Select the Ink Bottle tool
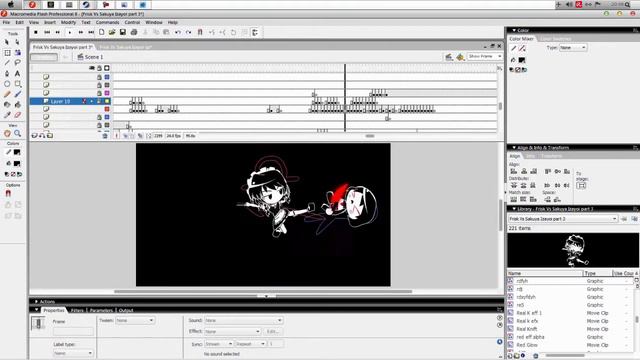This screenshot has height=360, width=640. [x=7, y=104]
